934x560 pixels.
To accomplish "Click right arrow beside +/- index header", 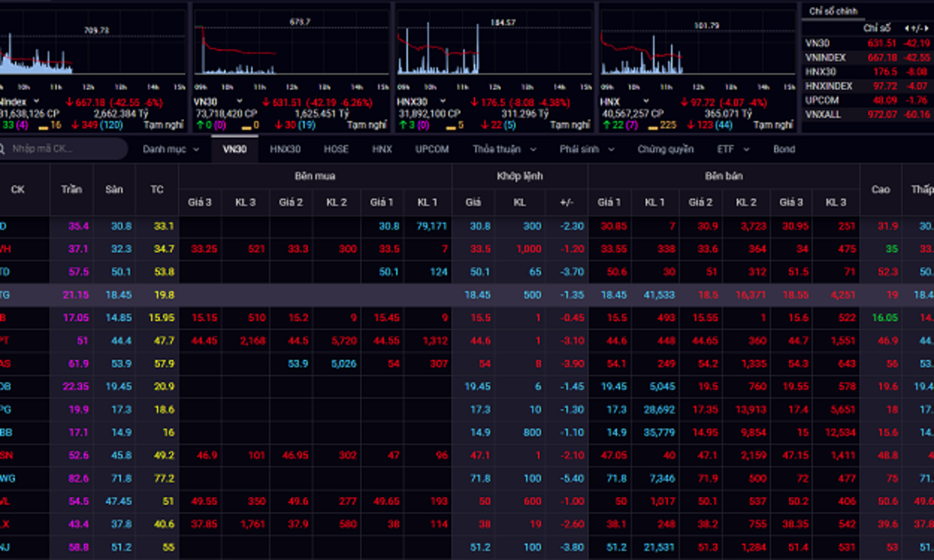I will click(x=928, y=28).
